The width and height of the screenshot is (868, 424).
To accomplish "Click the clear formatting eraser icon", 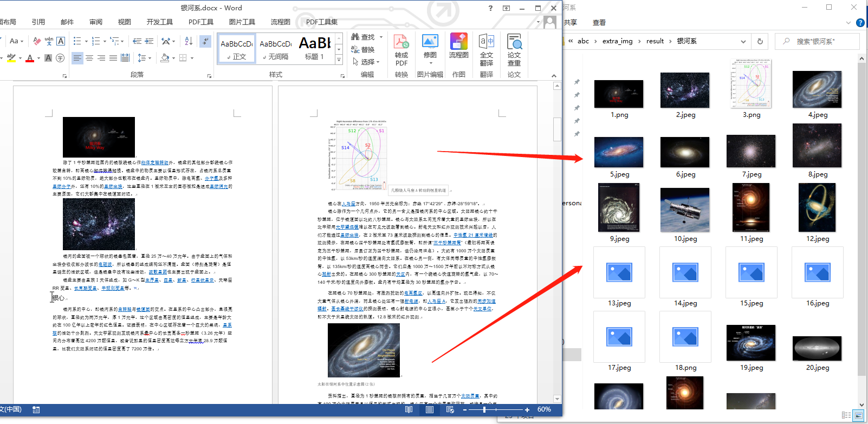I will click(37, 41).
